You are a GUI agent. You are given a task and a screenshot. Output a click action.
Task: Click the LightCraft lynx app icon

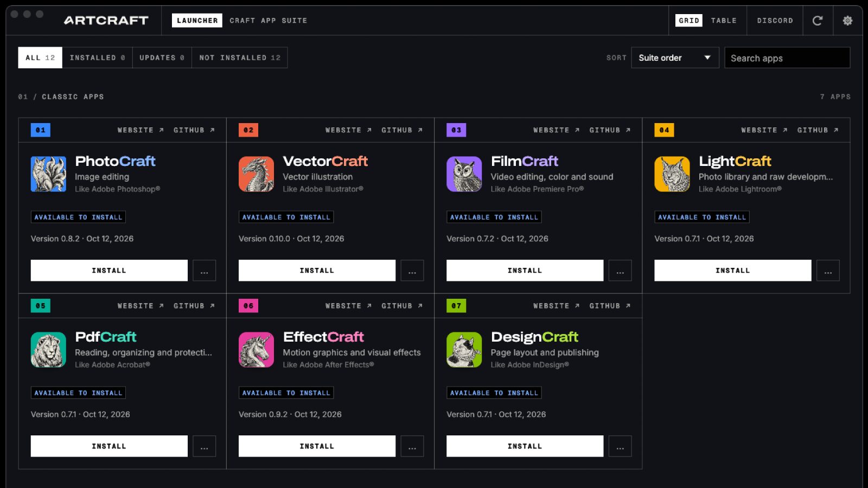(672, 174)
